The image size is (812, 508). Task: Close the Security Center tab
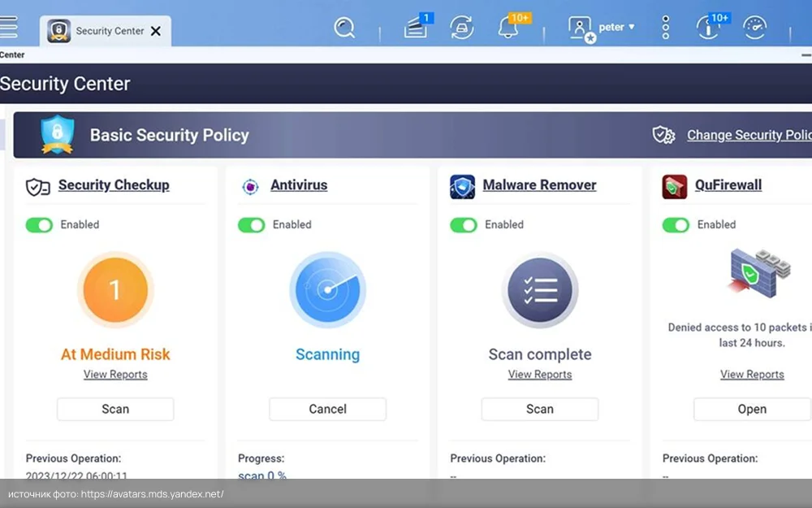[156, 31]
